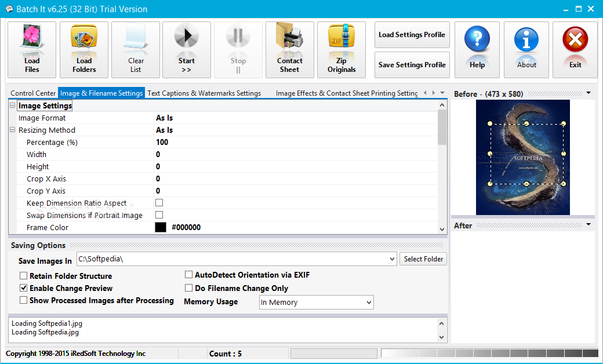Screen dimensions: 603x364
Task: Open Text Captions & Watermarks Settings tab
Action: tap(204, 93)
